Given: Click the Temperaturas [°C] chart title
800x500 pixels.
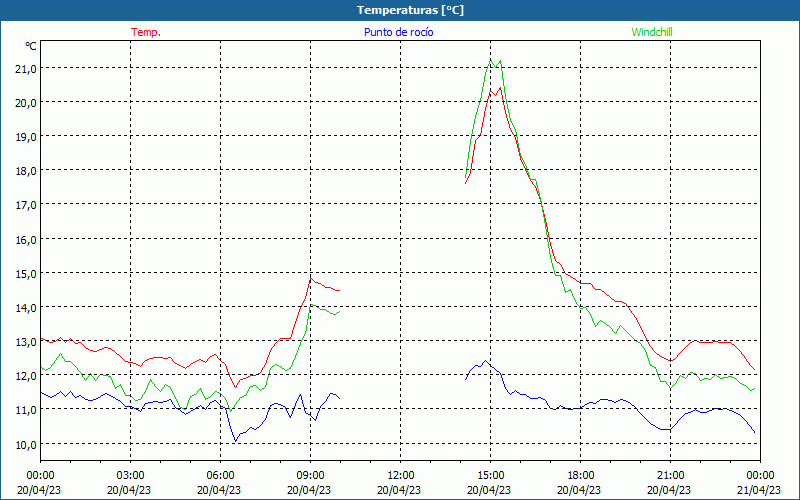Looking at the screenshot, I should (410, 10).
